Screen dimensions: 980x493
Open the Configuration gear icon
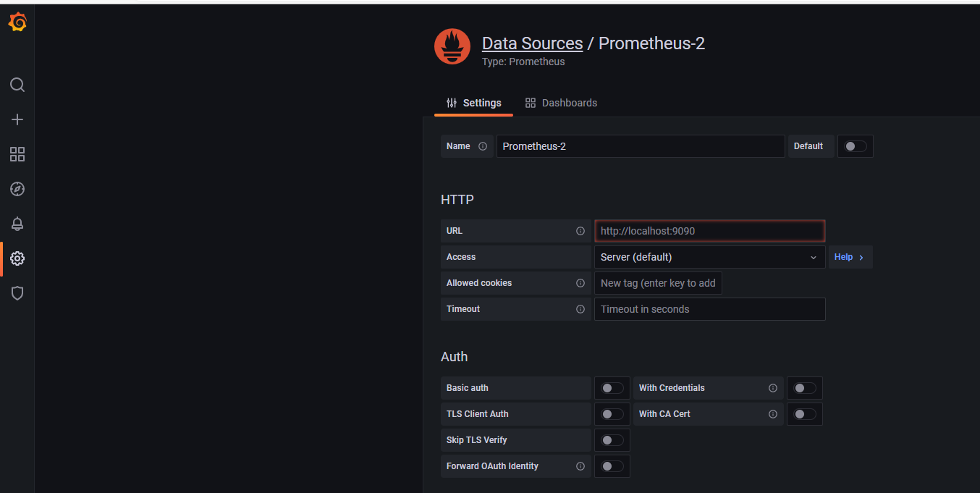coord(17,258)
